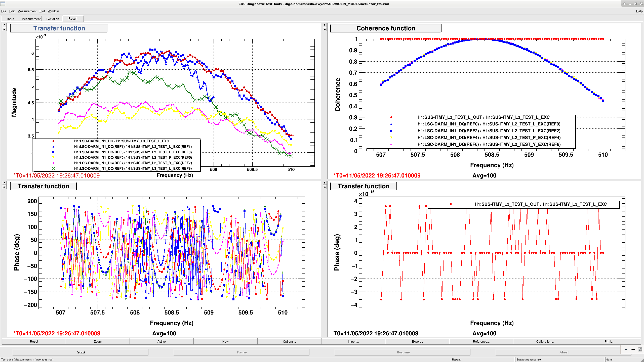Click the Reference... button
The width and height of the screenshot is (644, 362).
click(x=481, y=341)
